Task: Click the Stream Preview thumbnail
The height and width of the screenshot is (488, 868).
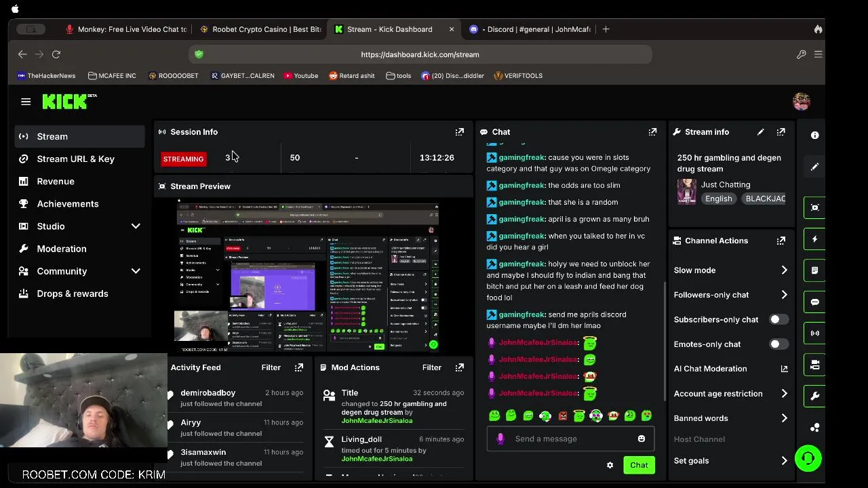Action: pos(307,277)
